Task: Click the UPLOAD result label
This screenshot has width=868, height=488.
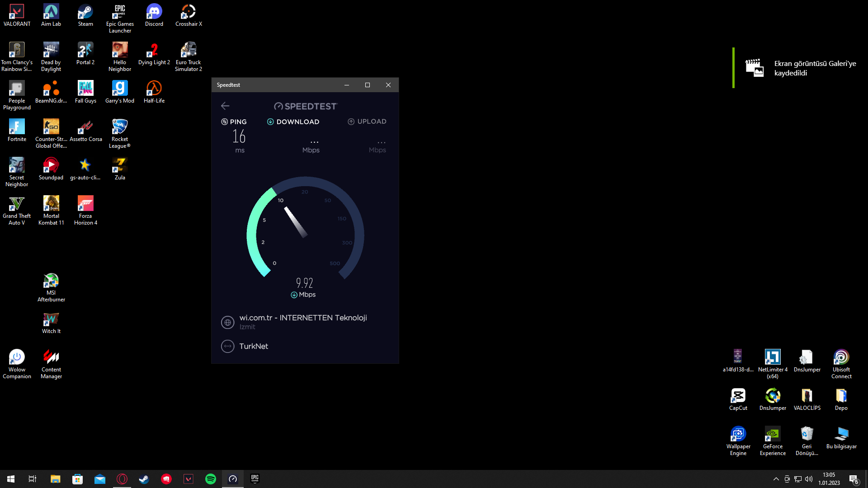Action: point(371,122)
